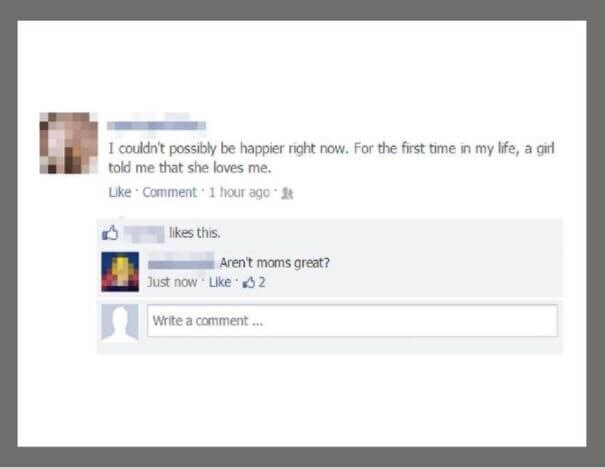Viewport: 605px width, 469px height.
Task: Click 'Like' beneath the moms comment
Action: tap(220, 282)
